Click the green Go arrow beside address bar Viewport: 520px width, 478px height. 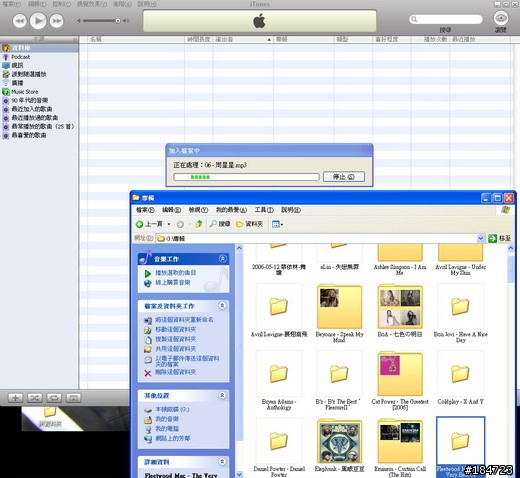[492, 238]
